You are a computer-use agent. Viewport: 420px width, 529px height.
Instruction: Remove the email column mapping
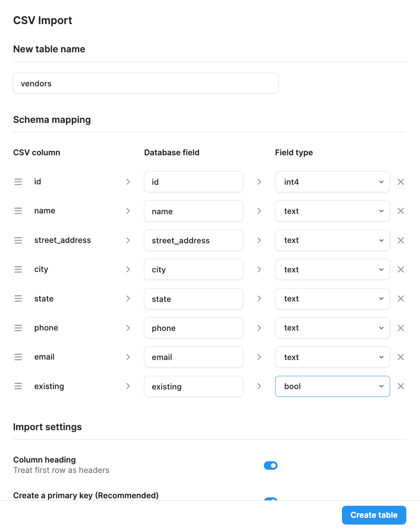click(401, 357)
